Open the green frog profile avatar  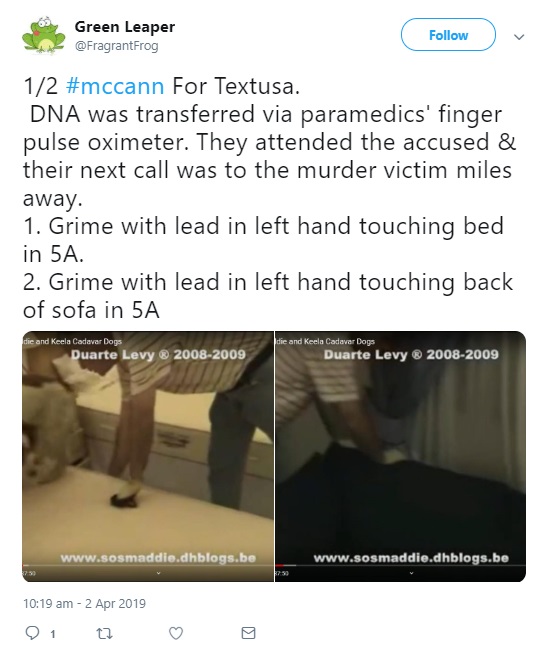click(x=43, y=35)
